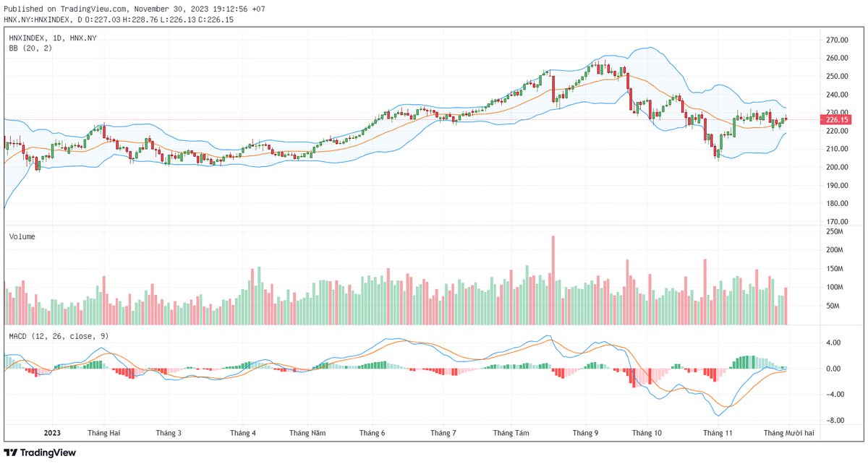This screenshot has width=868, height=464.
Task: Click the Tháng Năm time axis label
Action: point(307,433)
